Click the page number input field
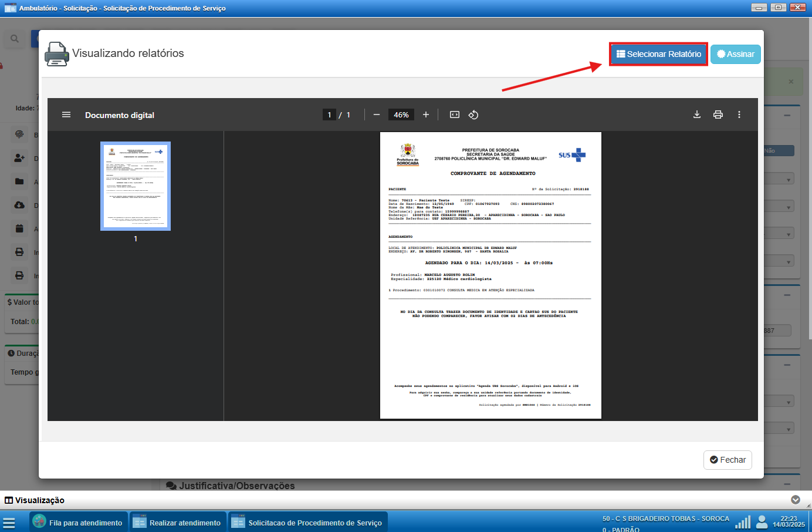 coord(330,115)
